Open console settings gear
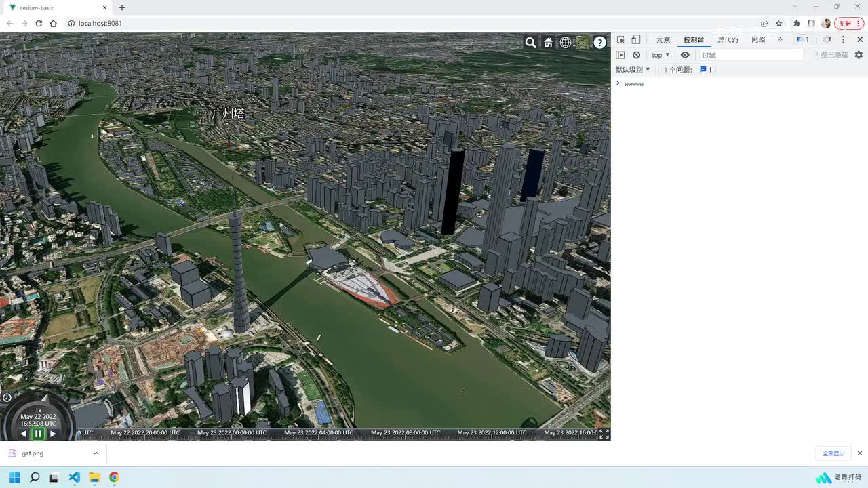 tap(859, 55)
